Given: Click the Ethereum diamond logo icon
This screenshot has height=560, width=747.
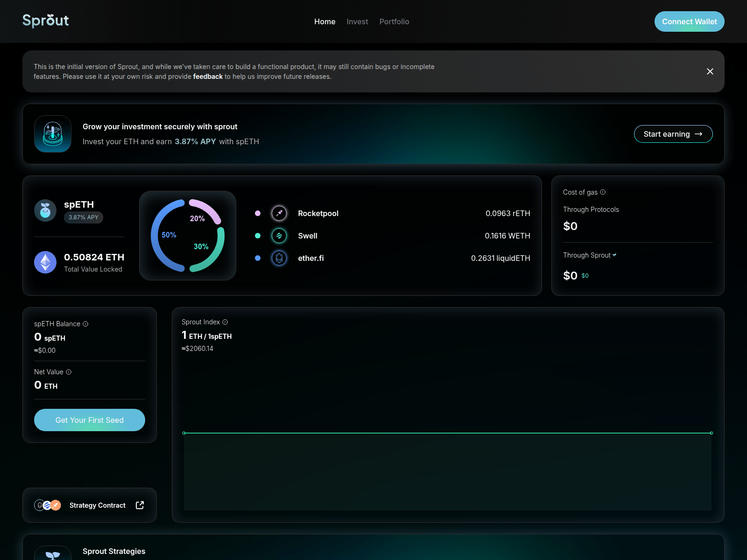Looking at the screenshot, I should click(x=45, y=262).
